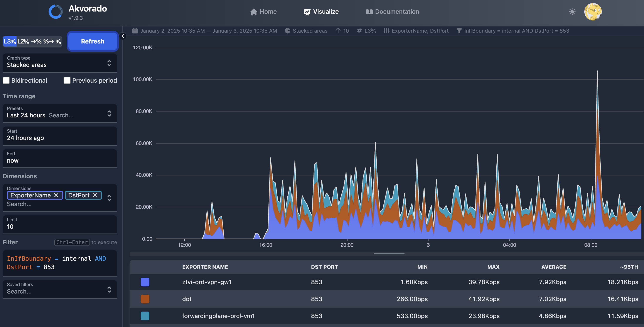Click the MIN column header
Viewport: 644px width, 327px height.
(x=423, y=267)
